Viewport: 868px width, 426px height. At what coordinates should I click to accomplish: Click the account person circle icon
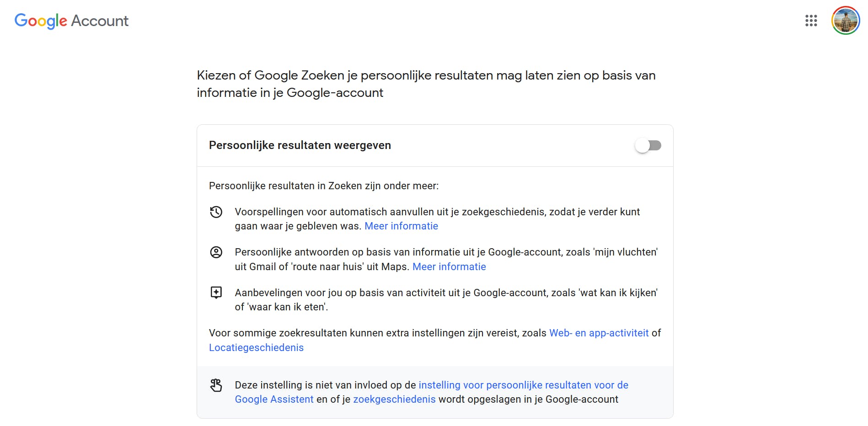[x=216, y=252]
